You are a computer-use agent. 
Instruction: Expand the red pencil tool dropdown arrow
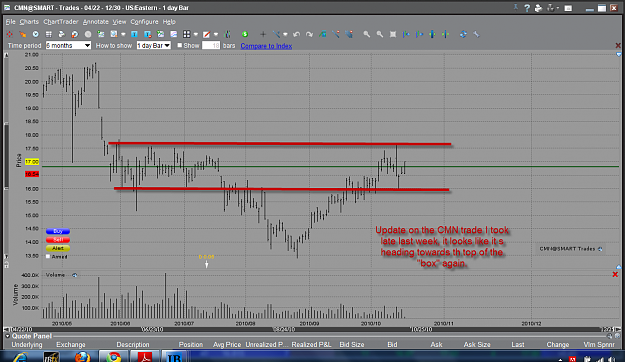[216, 34]
